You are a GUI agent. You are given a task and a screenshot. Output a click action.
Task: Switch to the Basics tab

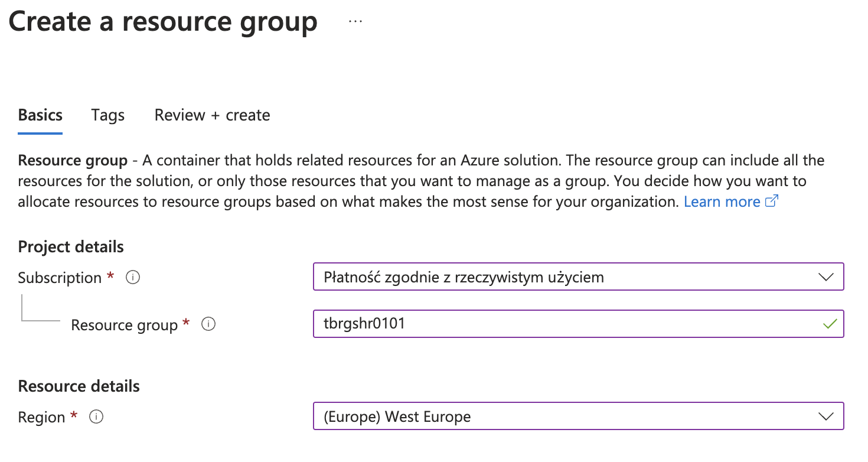(x=40, y=115)
